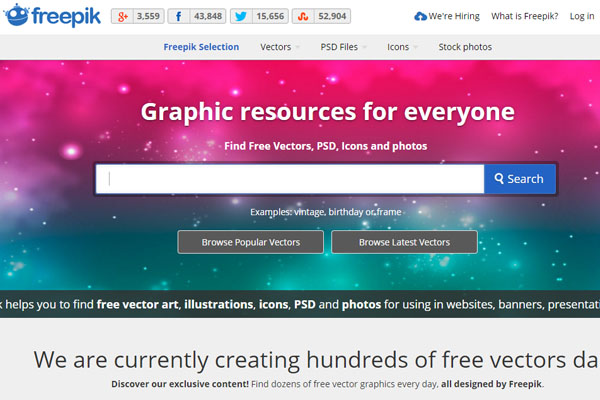Image resolution: width=600 pixels, height=400 pixels.
Task: Click the illustrations word in dark banner
Action: (218, 304)
